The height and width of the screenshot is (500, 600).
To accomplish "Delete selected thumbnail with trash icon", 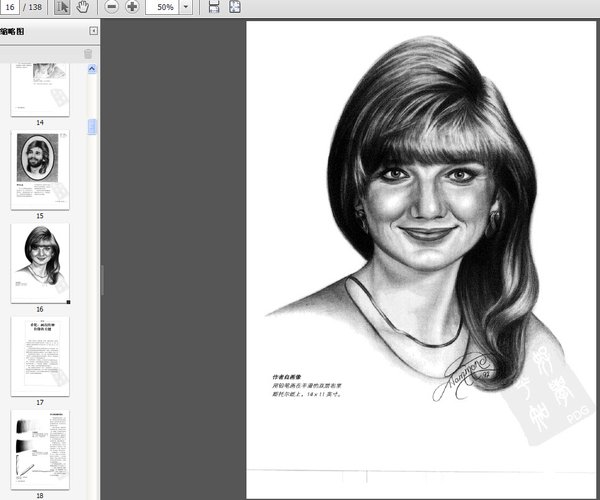I will (x=88, y=54).
